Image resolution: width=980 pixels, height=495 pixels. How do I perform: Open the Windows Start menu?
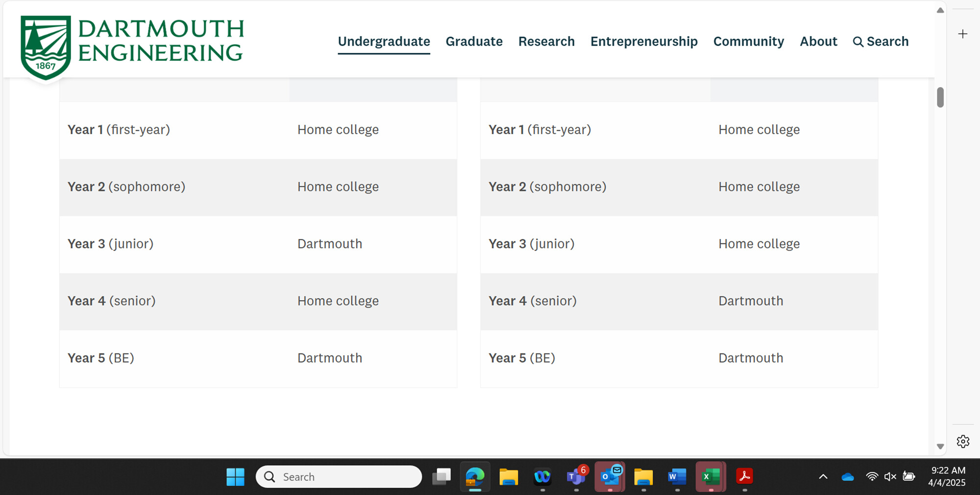coord(235,476)
